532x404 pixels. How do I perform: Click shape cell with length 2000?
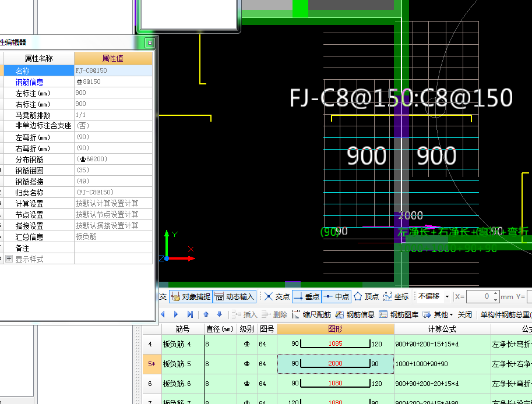tap(335, 364)
